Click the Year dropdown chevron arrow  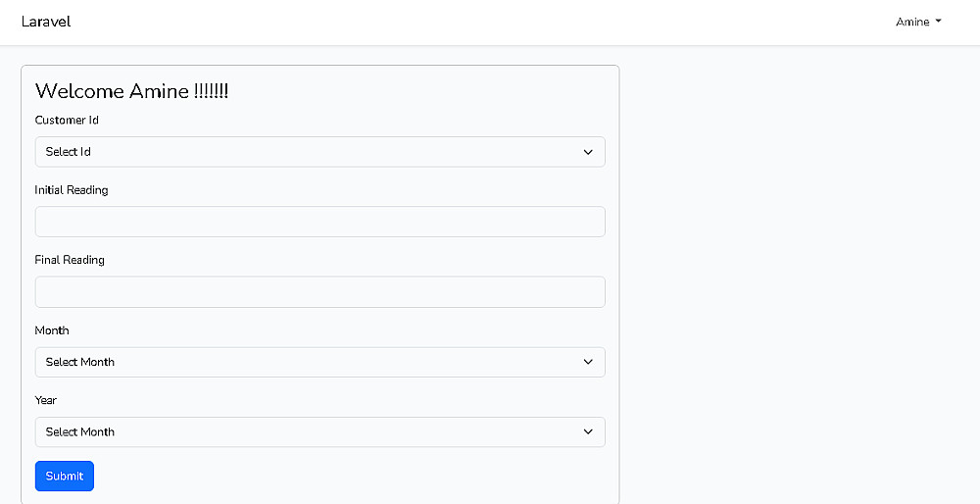tap(588, 431)
